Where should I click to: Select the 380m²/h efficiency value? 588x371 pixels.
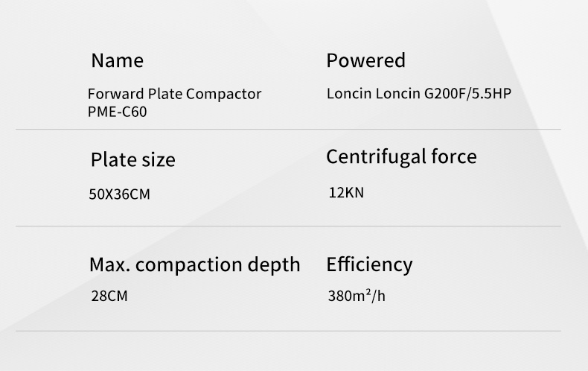(357, 297)
